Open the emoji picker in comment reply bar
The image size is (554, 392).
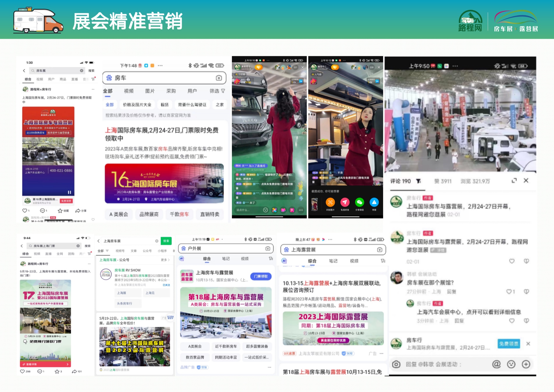coord(511,364)
